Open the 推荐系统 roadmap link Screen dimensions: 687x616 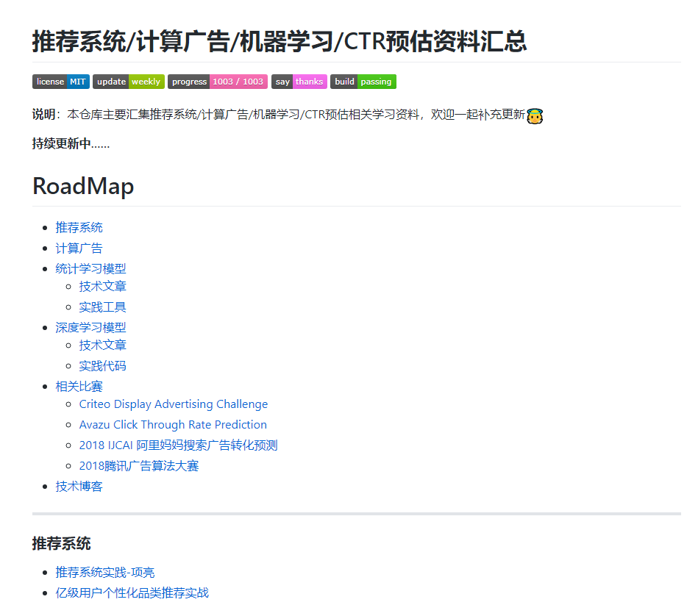click(79, 228)
